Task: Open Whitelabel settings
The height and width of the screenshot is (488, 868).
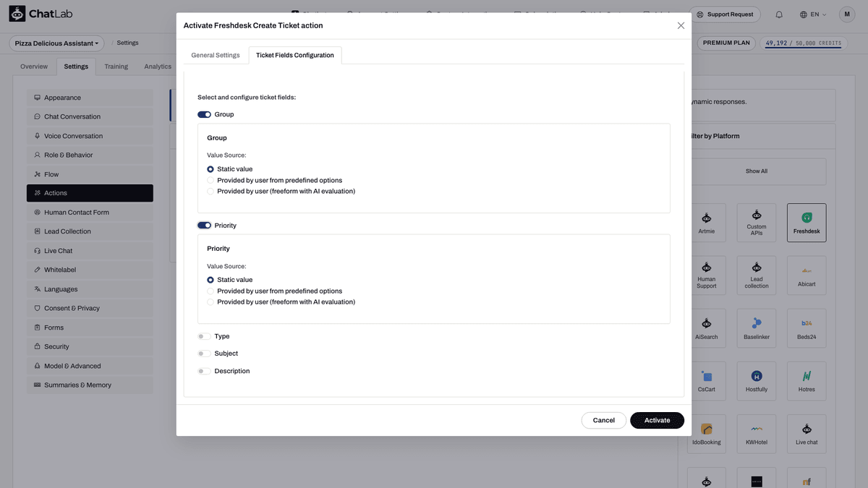Action: tap(90, 270)
